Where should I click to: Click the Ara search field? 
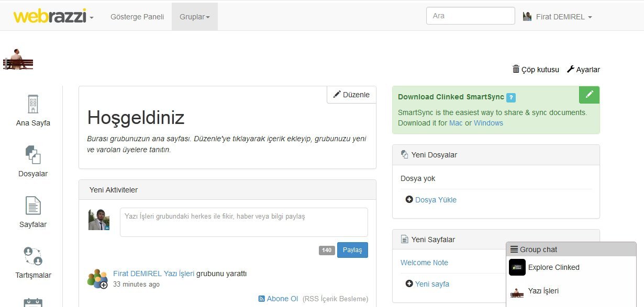470,16
